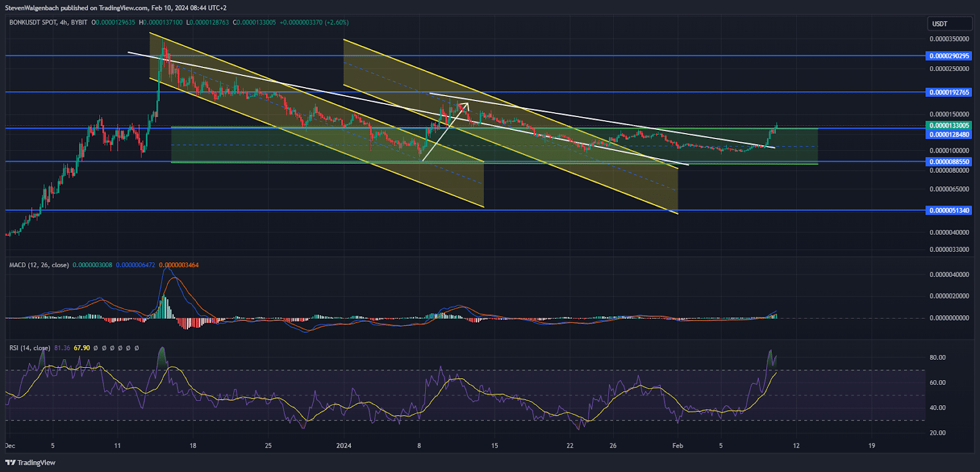Click the purple RSI value 81.36

coord(62,348)
